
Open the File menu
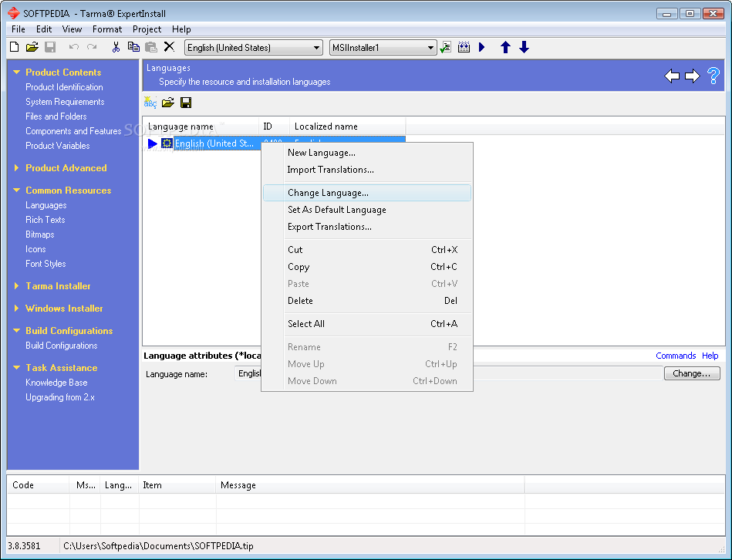19,29
